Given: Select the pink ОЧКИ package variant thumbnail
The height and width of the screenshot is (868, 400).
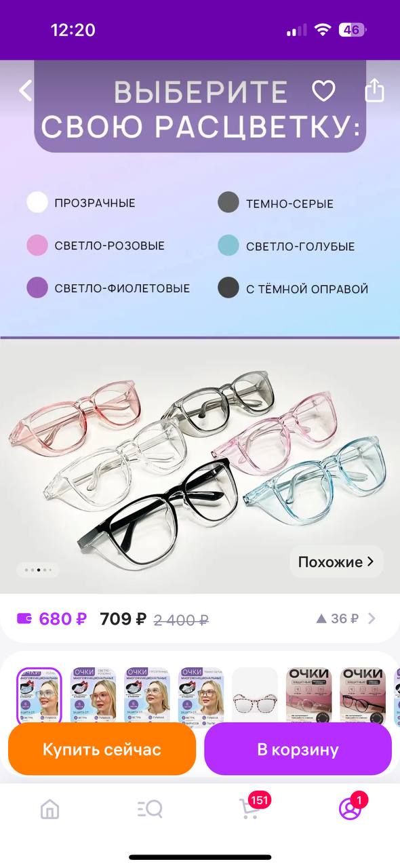Looking at the screenshot, I should (309, 696).
